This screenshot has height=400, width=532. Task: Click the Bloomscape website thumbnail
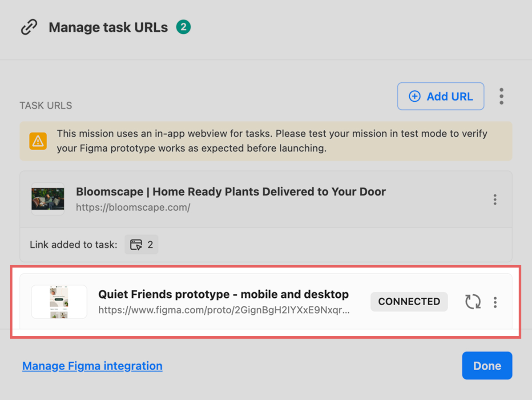(x=48, y=199)
